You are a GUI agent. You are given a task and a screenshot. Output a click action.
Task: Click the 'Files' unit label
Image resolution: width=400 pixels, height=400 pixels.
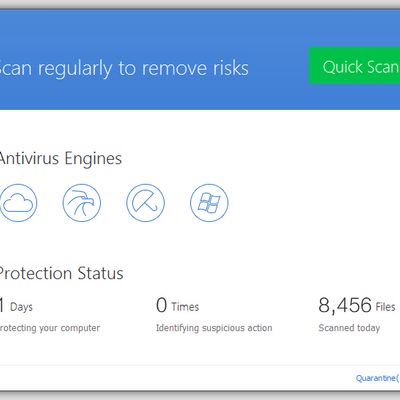(385, 307)
